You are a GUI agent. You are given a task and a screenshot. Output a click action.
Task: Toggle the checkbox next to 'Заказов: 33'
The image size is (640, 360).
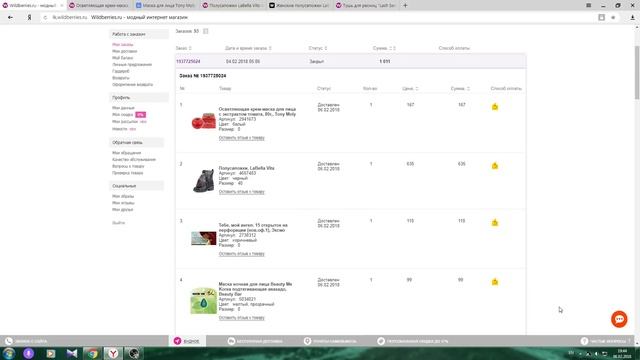tap(206, 31)
